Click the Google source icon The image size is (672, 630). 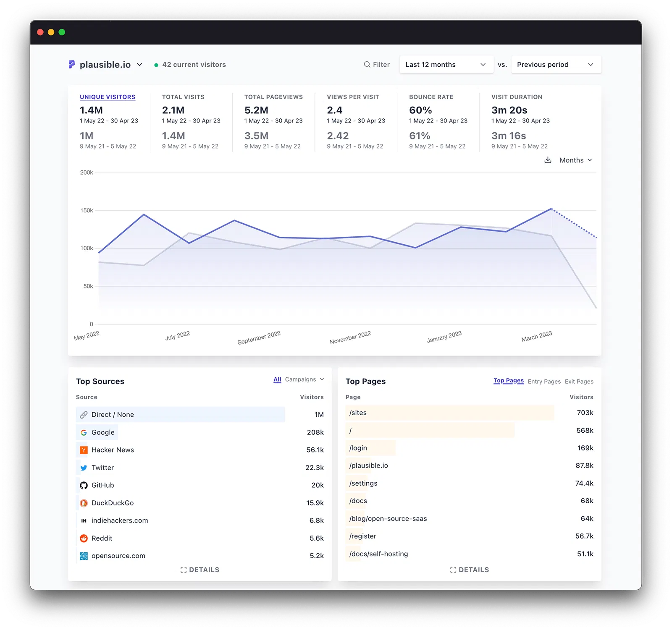tap(84, 432)
